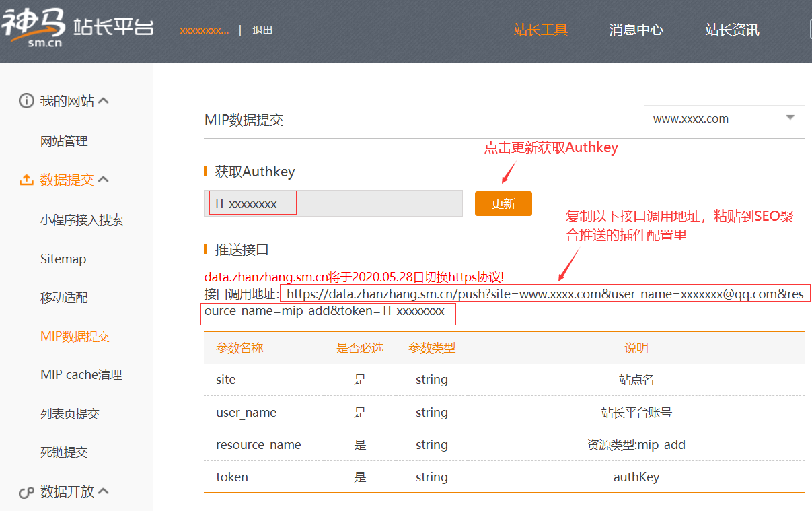812x511 pixels.
Task: Collapse the 数据开放 section chevron
Action: click(x=104, y=491)
